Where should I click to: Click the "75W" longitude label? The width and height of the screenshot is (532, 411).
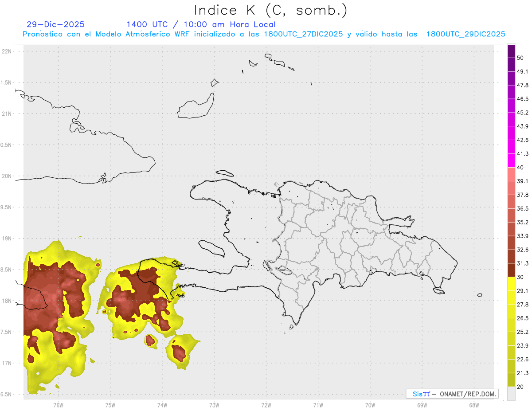(110, 405)
